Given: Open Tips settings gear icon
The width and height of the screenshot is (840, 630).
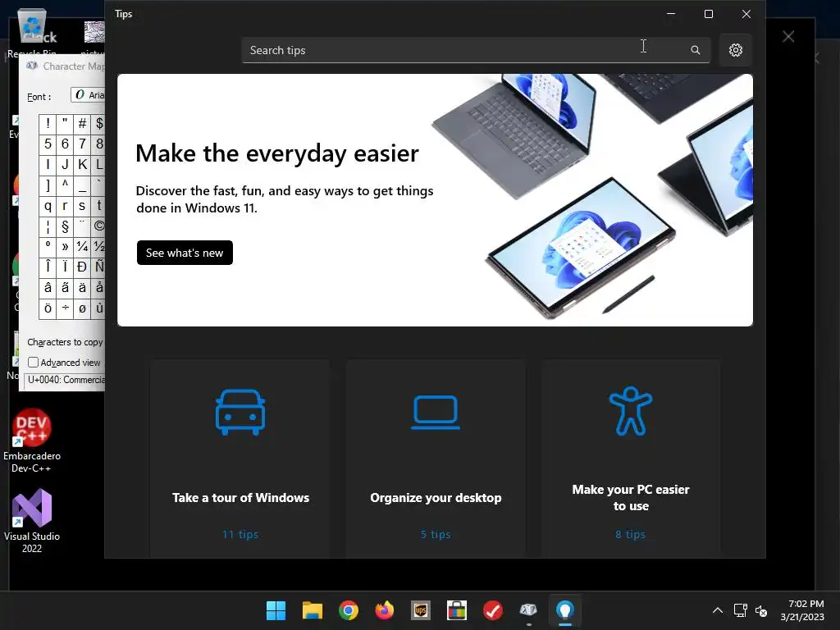Looking at the screenshot, I should [x=736, y=50].
